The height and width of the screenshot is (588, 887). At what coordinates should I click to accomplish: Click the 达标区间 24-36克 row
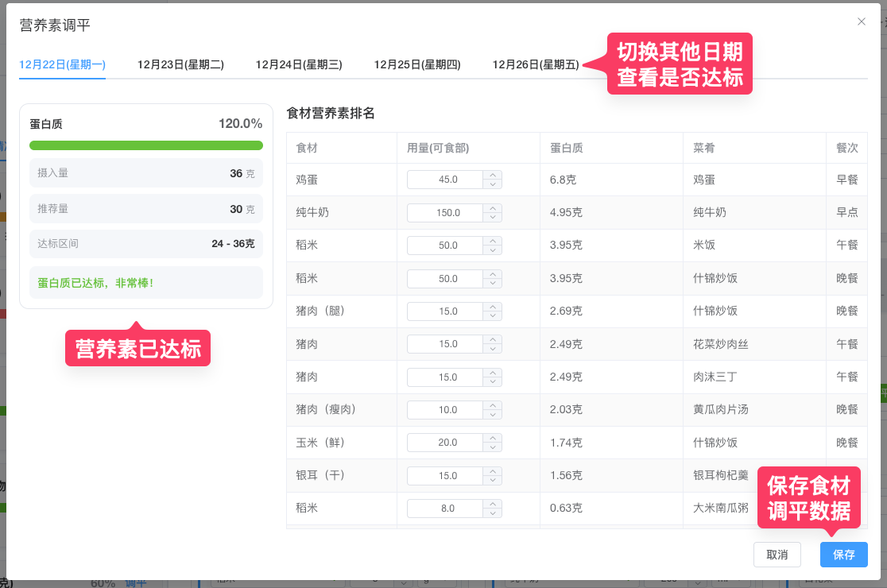[x=145, y=244]
